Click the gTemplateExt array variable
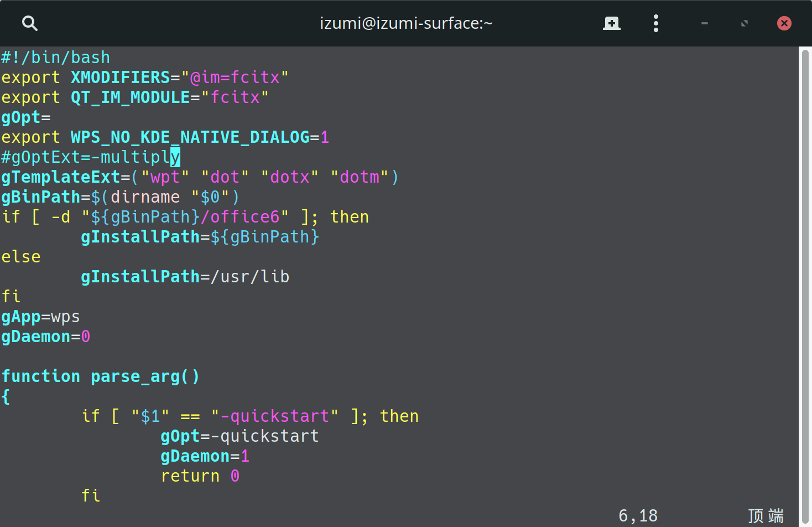 point(60,177)
